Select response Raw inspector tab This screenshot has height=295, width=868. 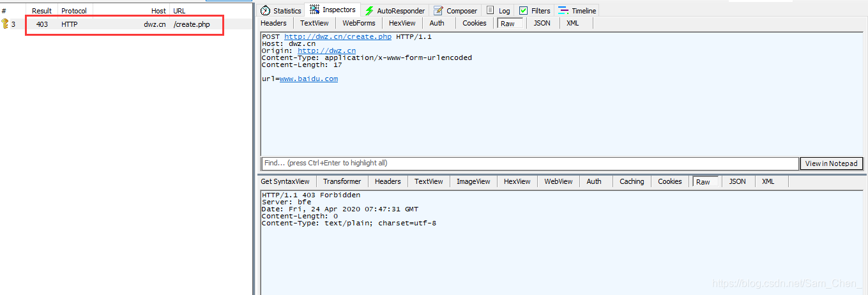point(705,182)
